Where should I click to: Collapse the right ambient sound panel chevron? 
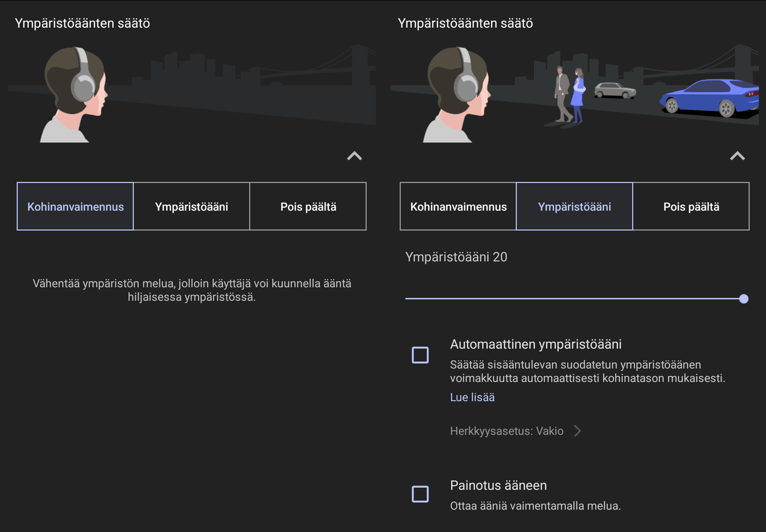tap(737, 156)
